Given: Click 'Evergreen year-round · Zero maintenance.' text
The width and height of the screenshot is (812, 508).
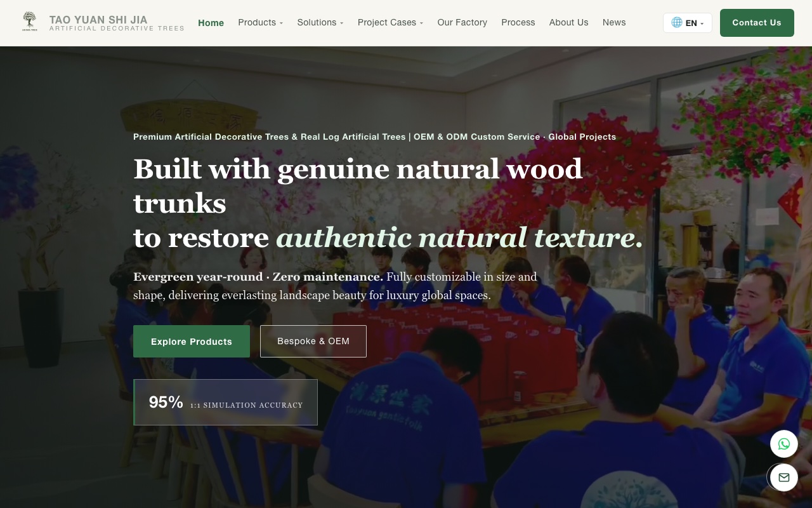Looking at the screenshot, I should [x=258, y=277].
